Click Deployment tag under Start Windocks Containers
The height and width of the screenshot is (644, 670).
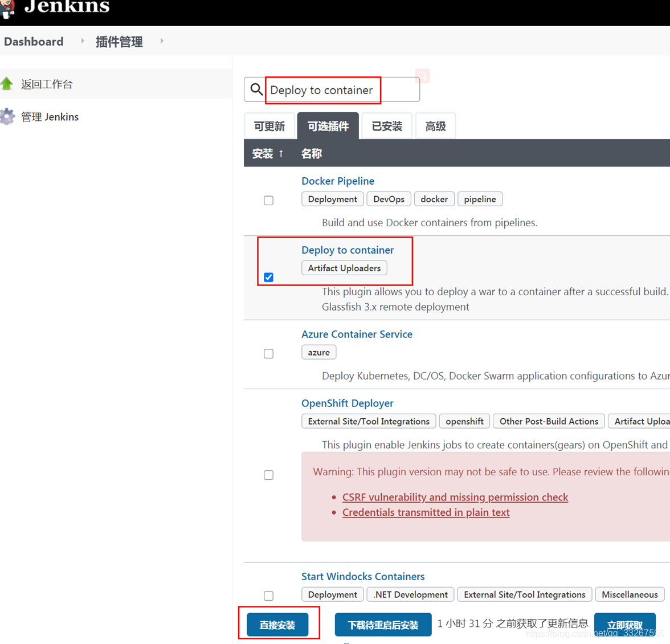click(333, 594)
